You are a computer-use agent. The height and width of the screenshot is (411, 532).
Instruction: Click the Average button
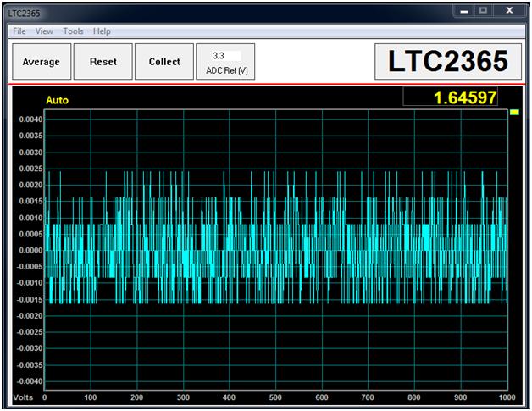click(42, 61)
